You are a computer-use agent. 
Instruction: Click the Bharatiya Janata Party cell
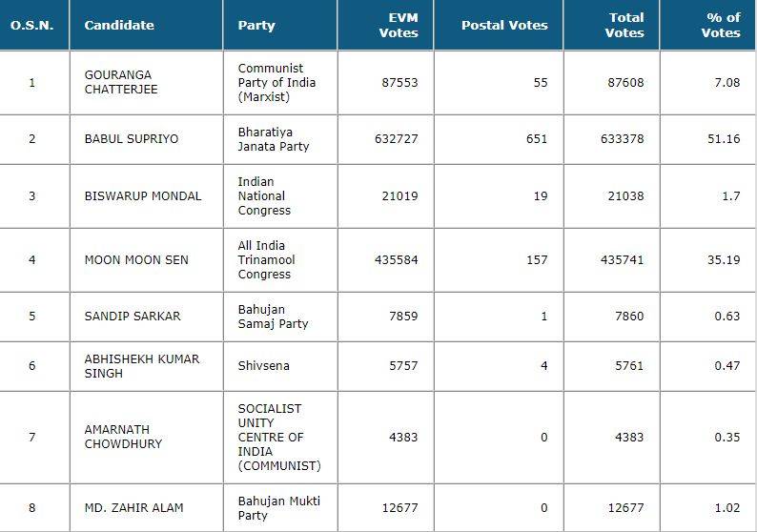click(274, 139)
